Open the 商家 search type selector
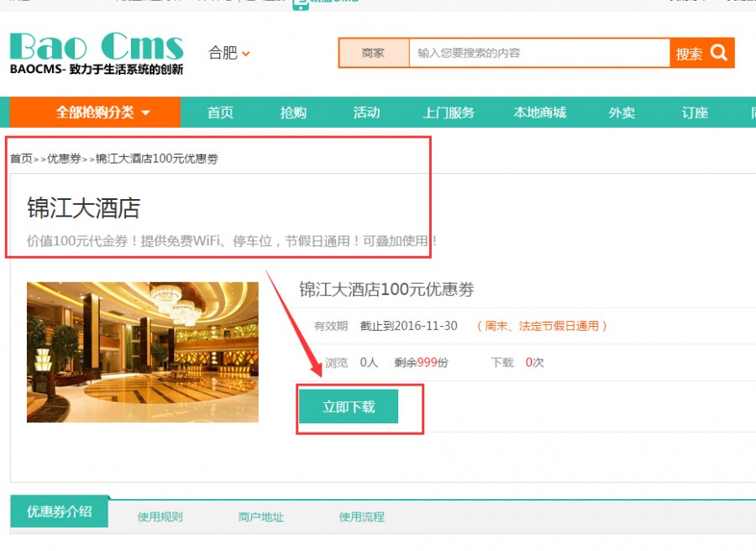The width and height of the screenshot is (756, 551). coord(374,53)
